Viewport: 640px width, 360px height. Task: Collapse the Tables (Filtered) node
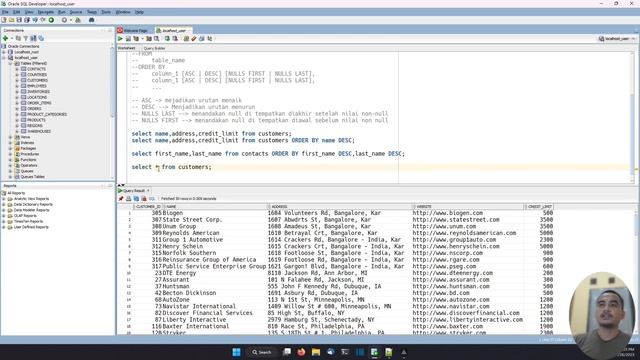point(10,64)
